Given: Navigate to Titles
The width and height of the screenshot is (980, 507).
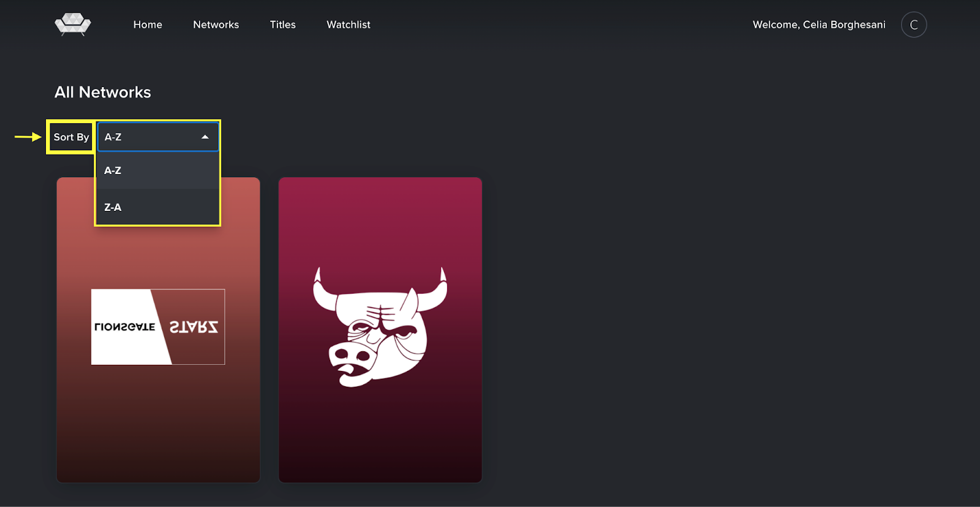Looking at the screenshot, I should click(283, 25).
